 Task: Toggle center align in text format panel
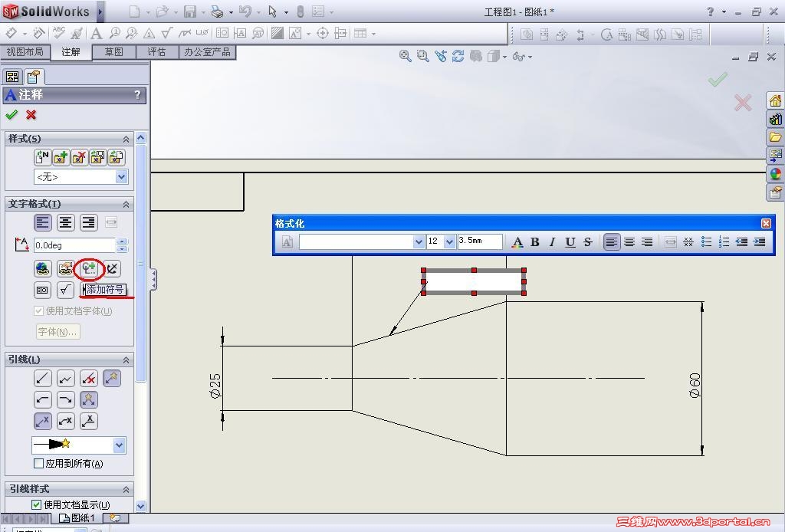(66, 223)
